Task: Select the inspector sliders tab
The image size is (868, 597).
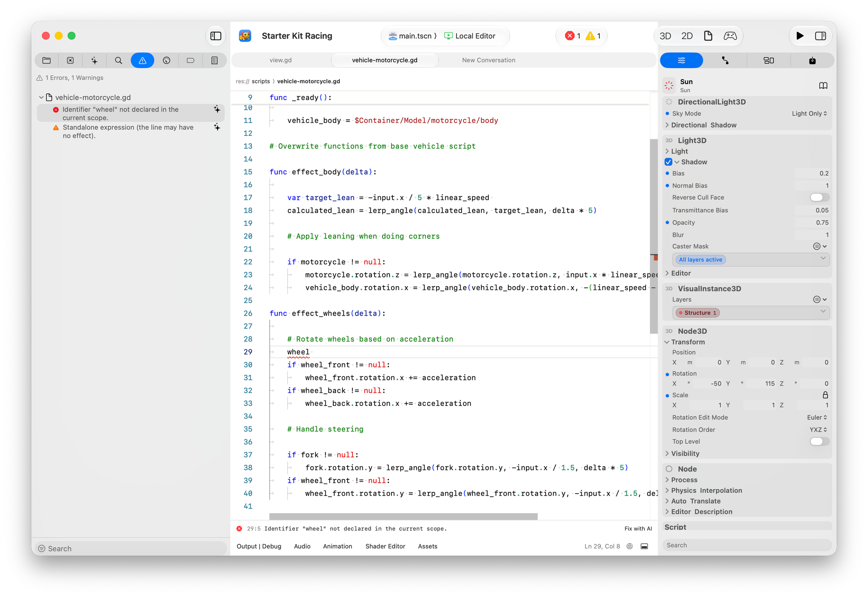Action: tap(681, 60)
